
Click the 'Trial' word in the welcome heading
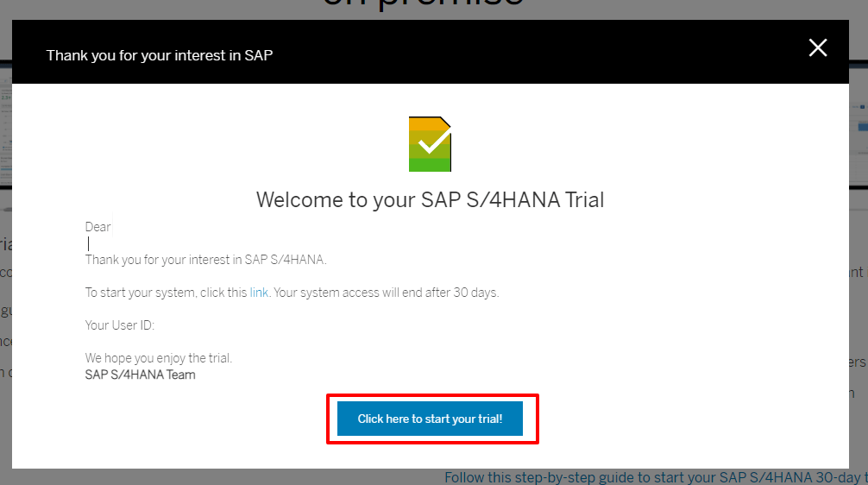tap(584, 200)
